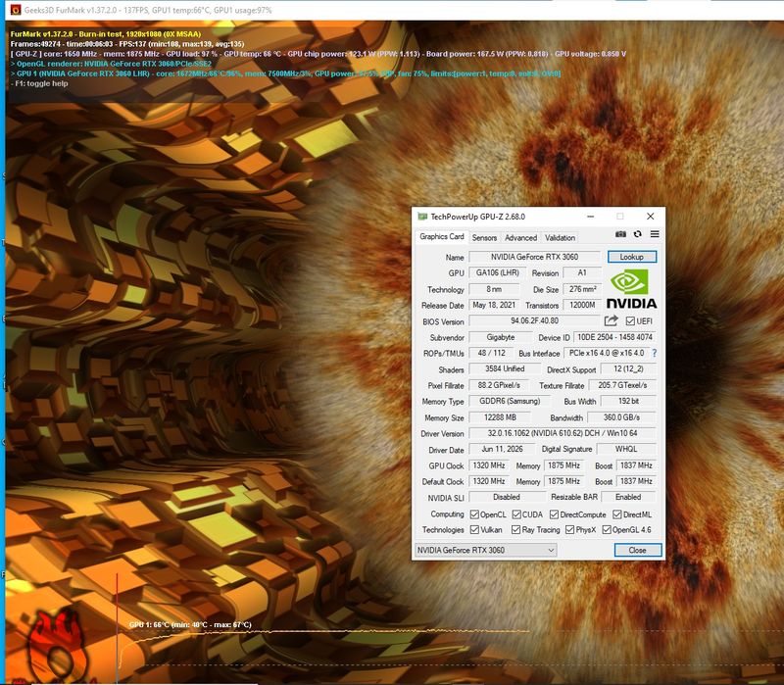The height and width of the screenshot is (685, 784).
Task: Click the DirectX Support 12 (12_2) value
Action: pos(628,369)
